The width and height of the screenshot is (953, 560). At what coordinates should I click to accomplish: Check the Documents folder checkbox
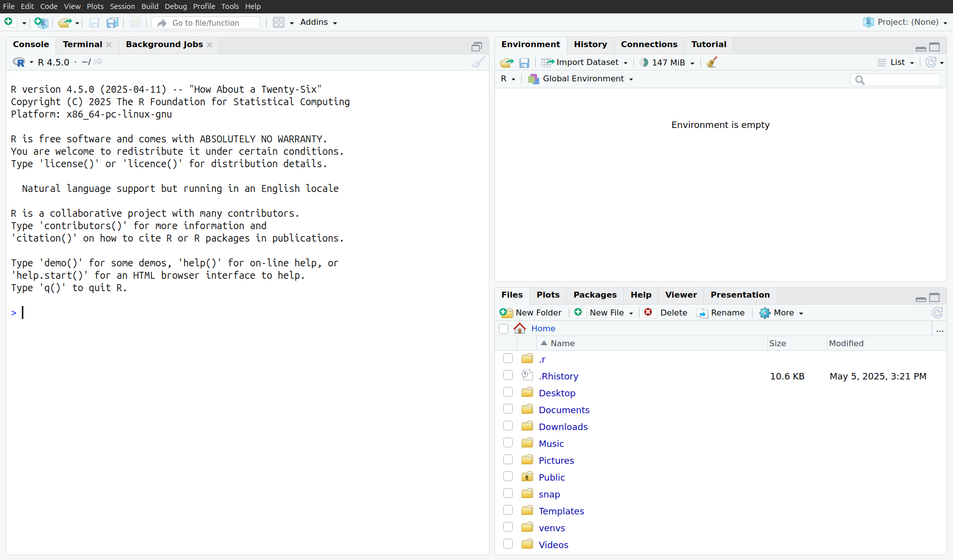point(508,409)
